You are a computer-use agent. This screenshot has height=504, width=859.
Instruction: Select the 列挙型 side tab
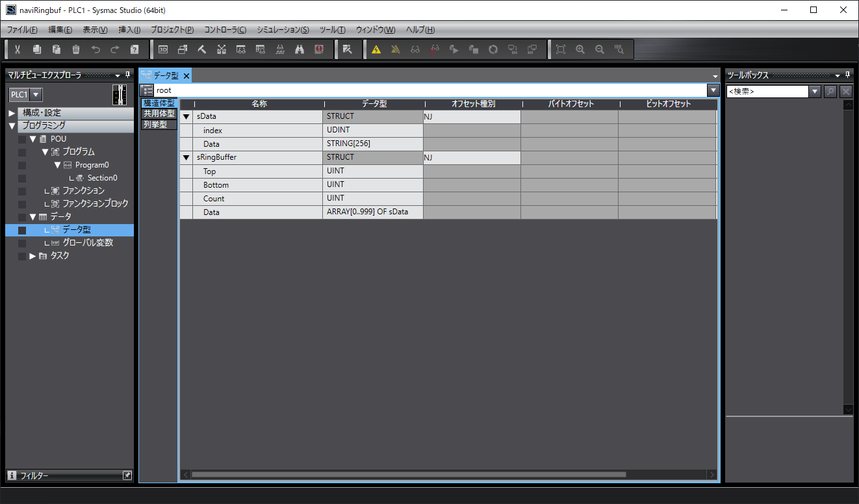(x=155, y=124)
